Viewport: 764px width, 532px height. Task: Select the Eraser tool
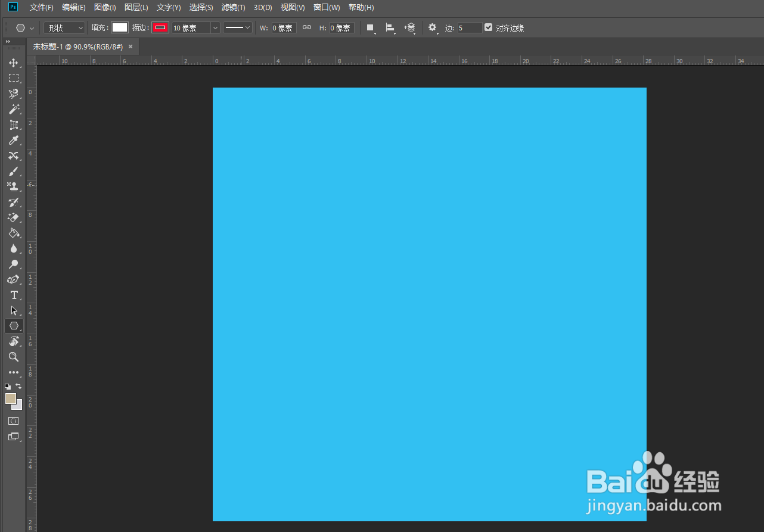coord(13,217)
